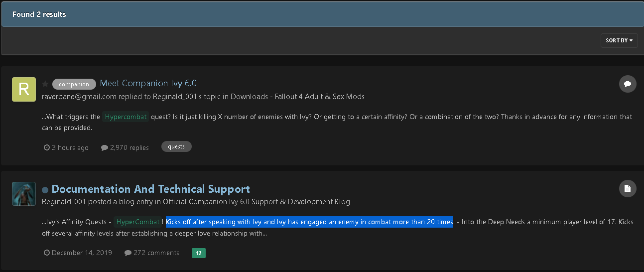The width and height of the screenshot is (644, 272).
Task: Click the star icon before companion tag
Action: tap(45, 84)
